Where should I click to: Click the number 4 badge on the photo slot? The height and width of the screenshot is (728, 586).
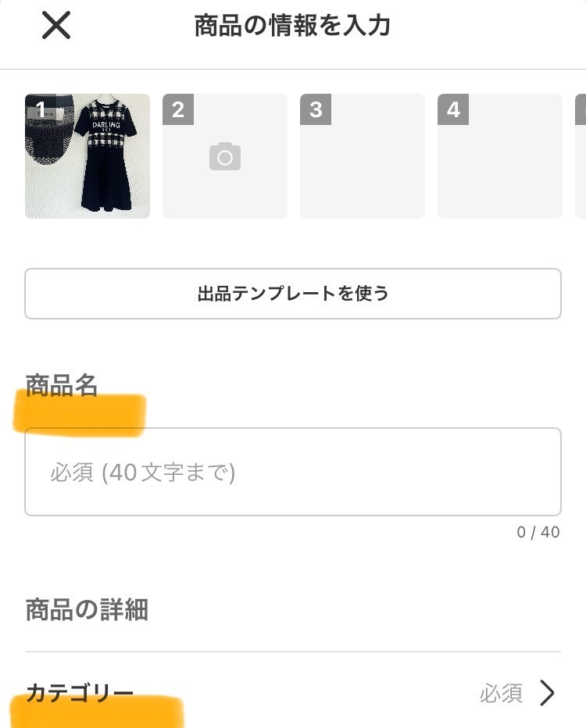pyautogui.click(x=453, y=109)
